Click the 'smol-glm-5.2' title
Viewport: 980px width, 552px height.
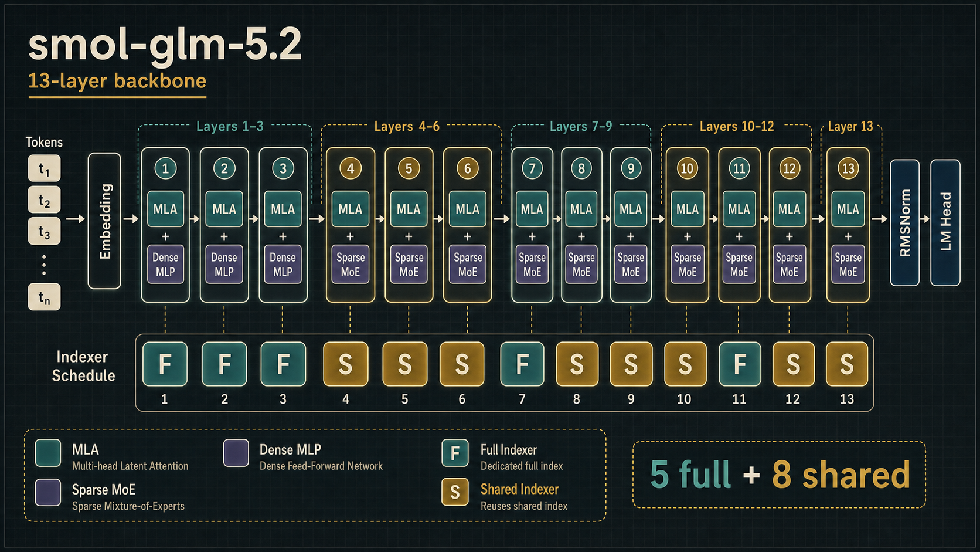[x=165, y=45]
